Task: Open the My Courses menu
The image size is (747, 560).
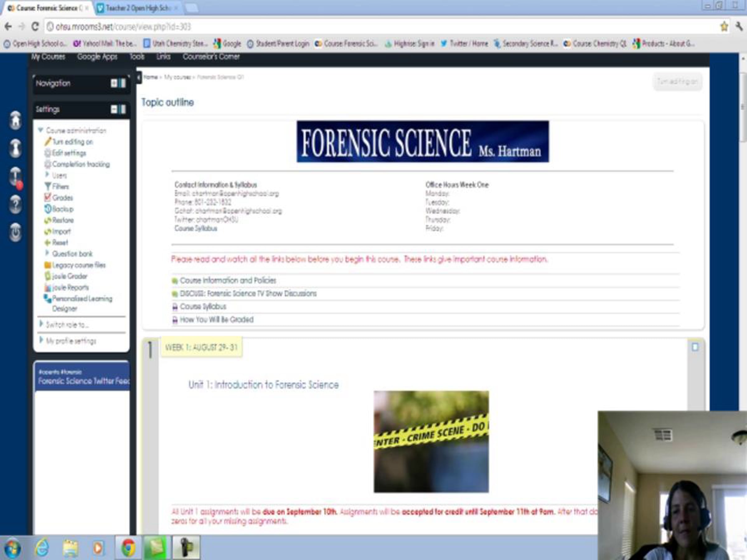Action: [x=48, y=57]
